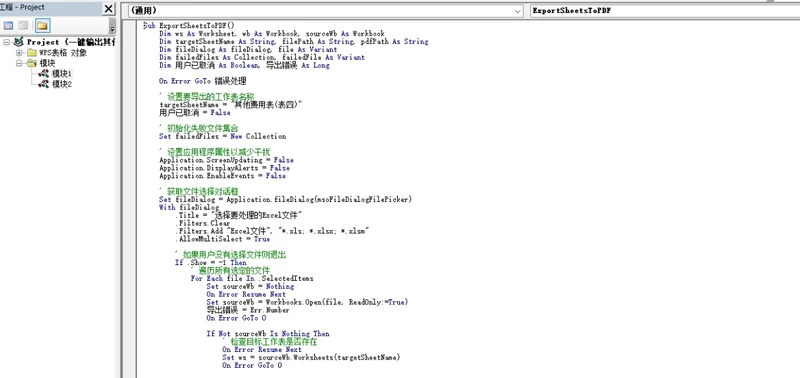Click the Dim 用户已取消 As Boolean line
This screenshot has width=800, height=378.
[244, 65]
